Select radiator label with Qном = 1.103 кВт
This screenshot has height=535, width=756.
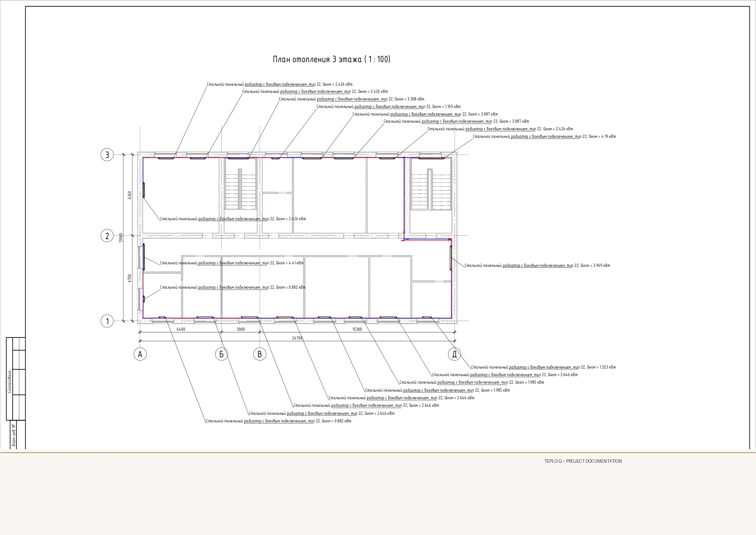(388, 107)
